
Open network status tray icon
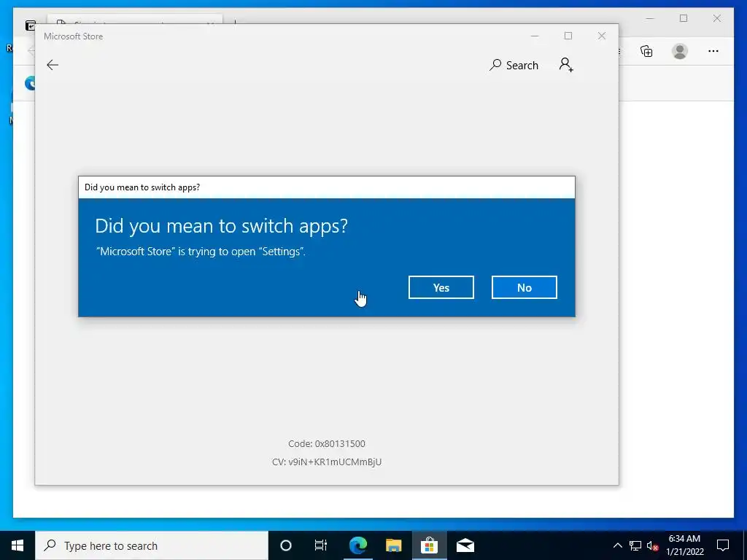[x=635, y=545]
